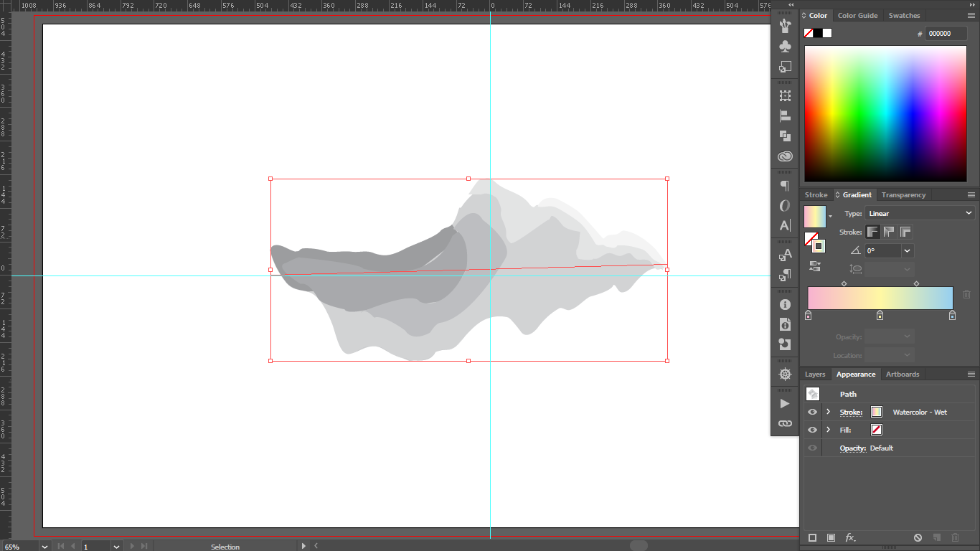980x551 pixels.
Task: Open the Actions panel
Action: click(x=785, y=403)
